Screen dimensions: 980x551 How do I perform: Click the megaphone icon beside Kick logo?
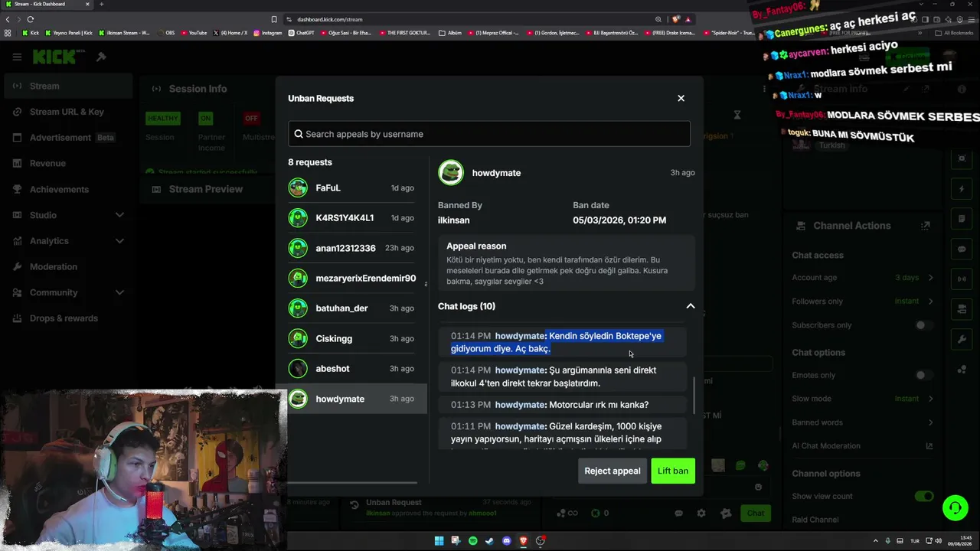point(101,57)
